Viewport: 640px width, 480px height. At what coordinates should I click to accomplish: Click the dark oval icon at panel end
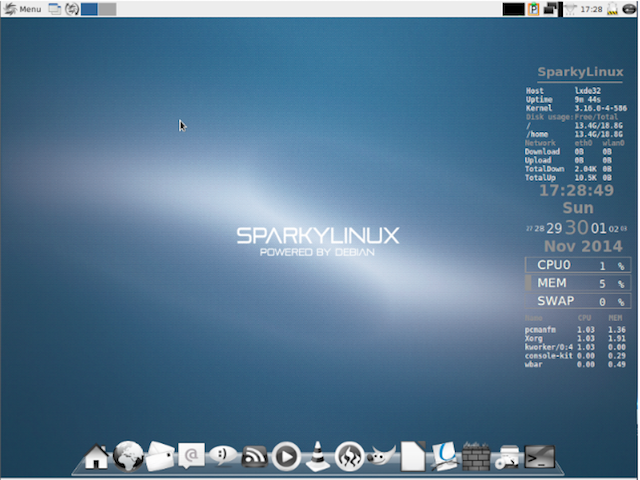[x=629, y=9]
